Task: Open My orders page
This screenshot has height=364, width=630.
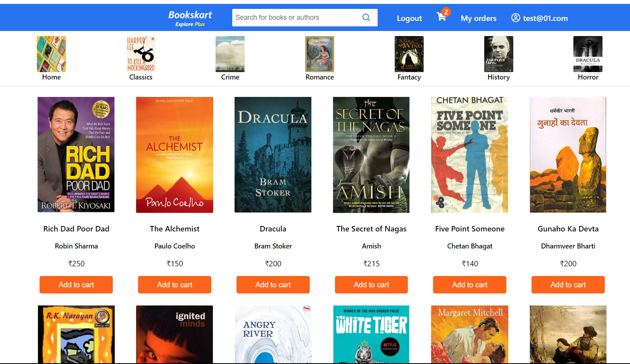Action: tap(478, 18)
